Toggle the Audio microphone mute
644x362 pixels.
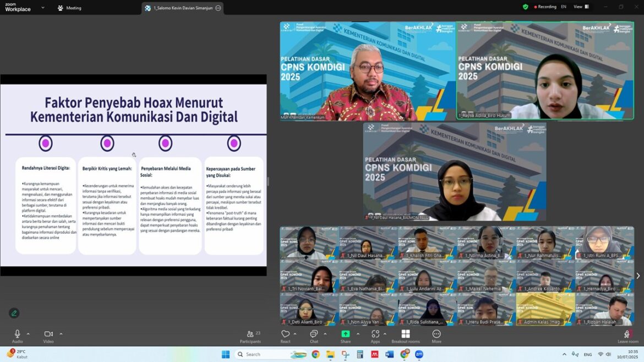tap(17, 337)
